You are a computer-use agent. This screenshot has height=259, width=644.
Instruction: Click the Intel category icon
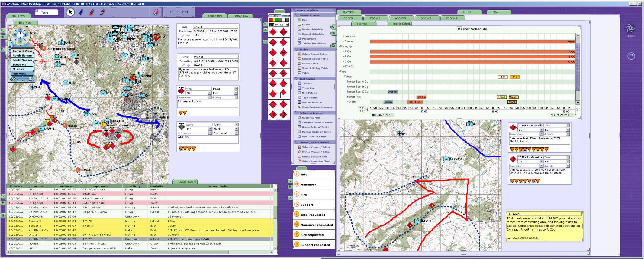[297, 174]
